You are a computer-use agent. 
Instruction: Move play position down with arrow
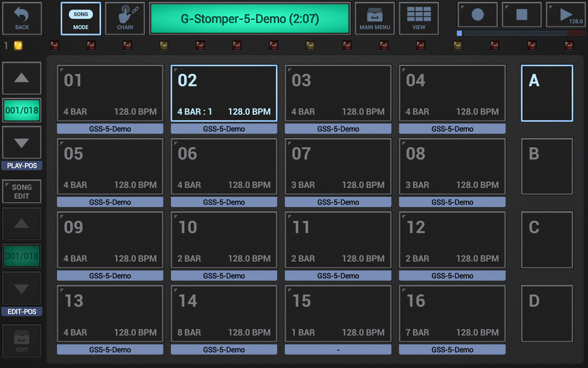click(22, 143)
